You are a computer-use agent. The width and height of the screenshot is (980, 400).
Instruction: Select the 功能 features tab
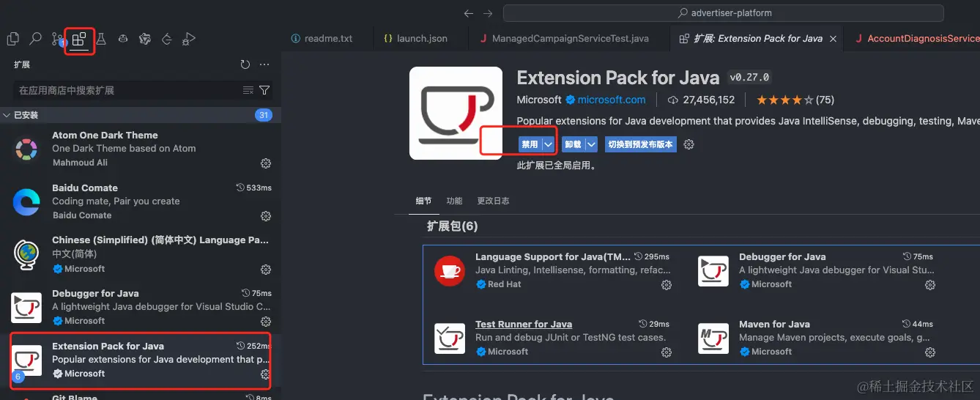point(454,201)
